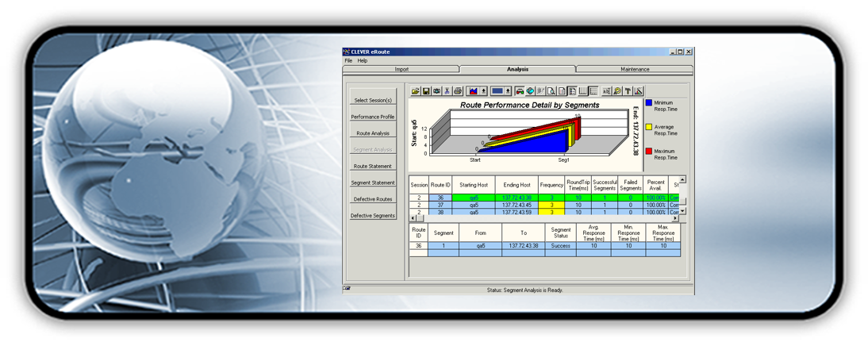The height and width of the screenshot is (346, 868).
Task: Click the routes table scroll up arrow
Action: coord(682,179)
